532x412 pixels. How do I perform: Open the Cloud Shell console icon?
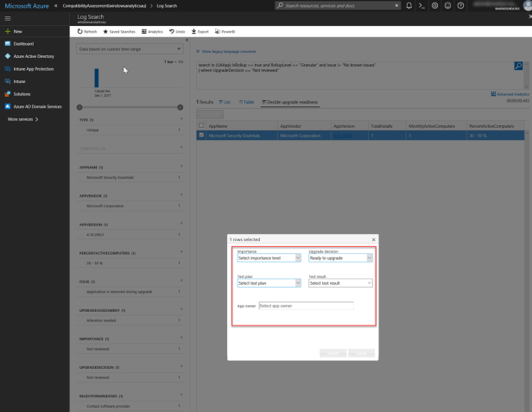[x=422, y=6]
